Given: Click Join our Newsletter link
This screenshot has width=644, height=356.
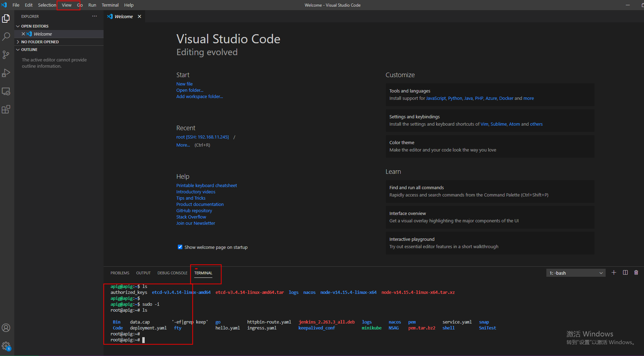Looking at the screenshot, I should pos(196,223).
